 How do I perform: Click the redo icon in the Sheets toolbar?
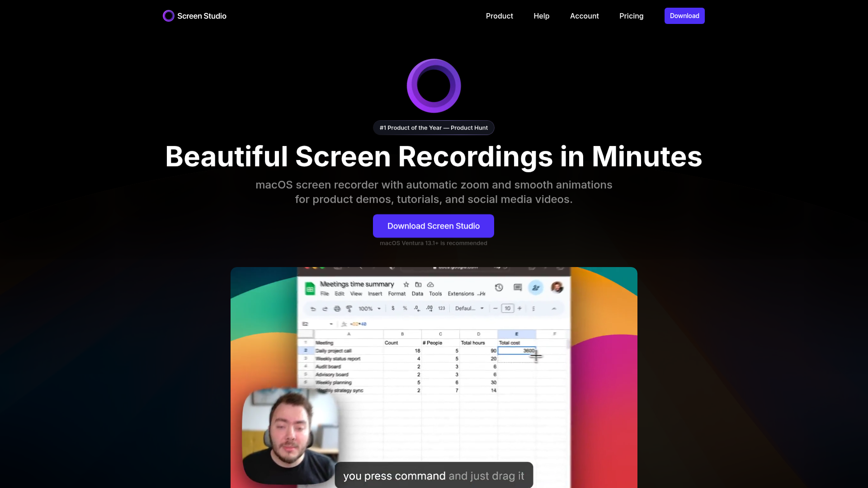[x=325, y=309]
